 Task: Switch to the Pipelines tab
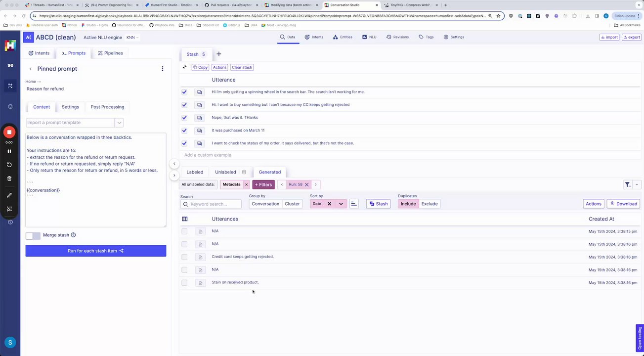(x=110, y=53)
